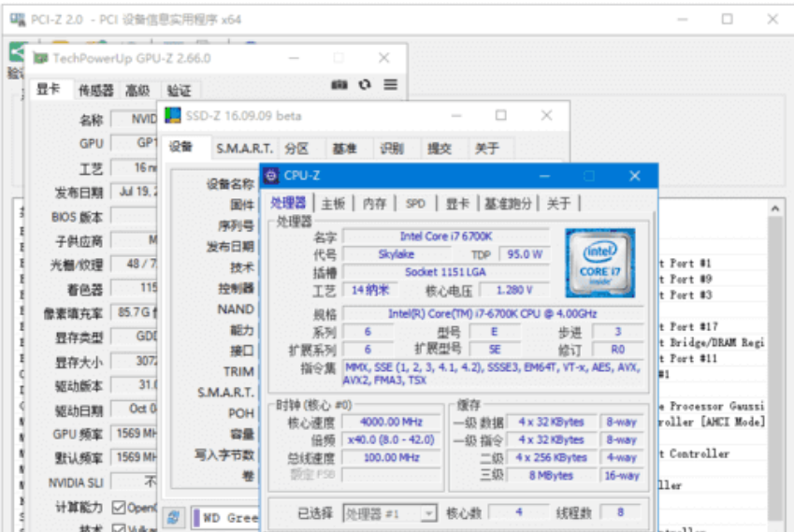Open the GPU-Z hamburger menu
Screen dimensions: 794x532
coord(390,84)
